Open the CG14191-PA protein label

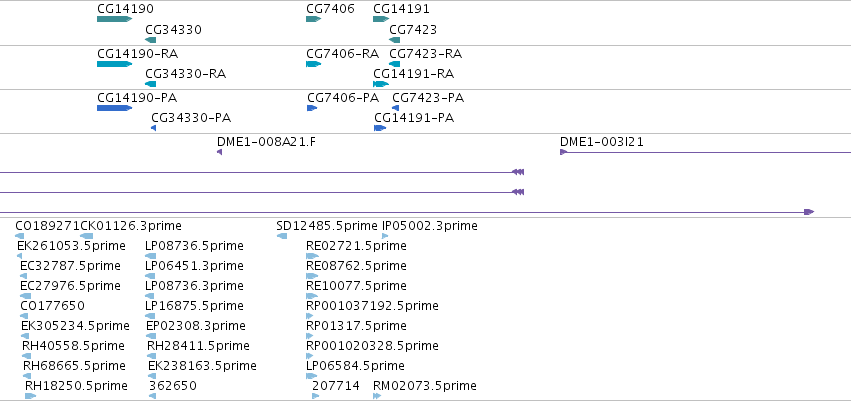click(x=414, y=118)
